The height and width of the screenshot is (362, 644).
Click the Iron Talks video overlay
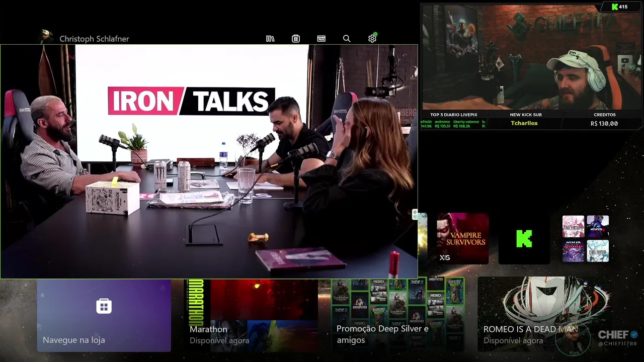coord(209,161)
